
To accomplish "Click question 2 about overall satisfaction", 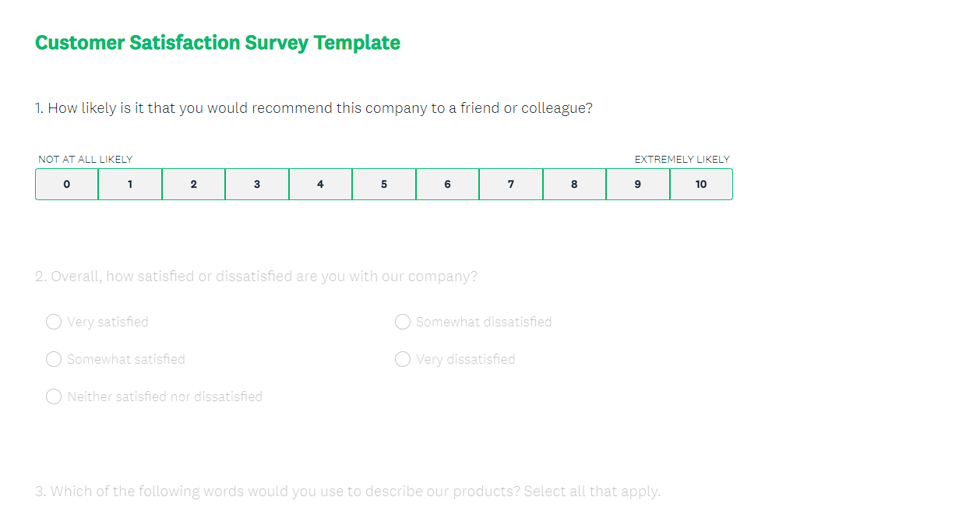I will coord(256,277).
